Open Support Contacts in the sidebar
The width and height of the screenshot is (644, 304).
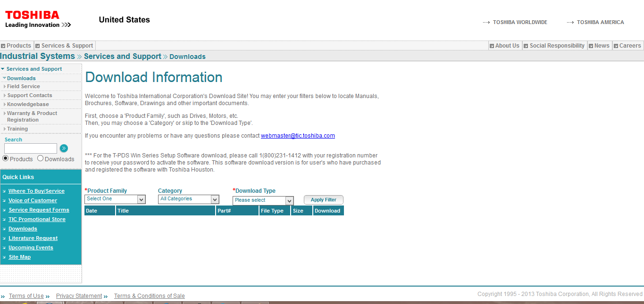(29, 95)
